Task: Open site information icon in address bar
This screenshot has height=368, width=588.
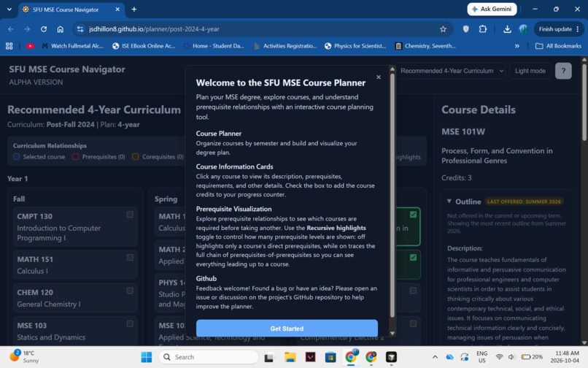Action: (x=80, y=29)
